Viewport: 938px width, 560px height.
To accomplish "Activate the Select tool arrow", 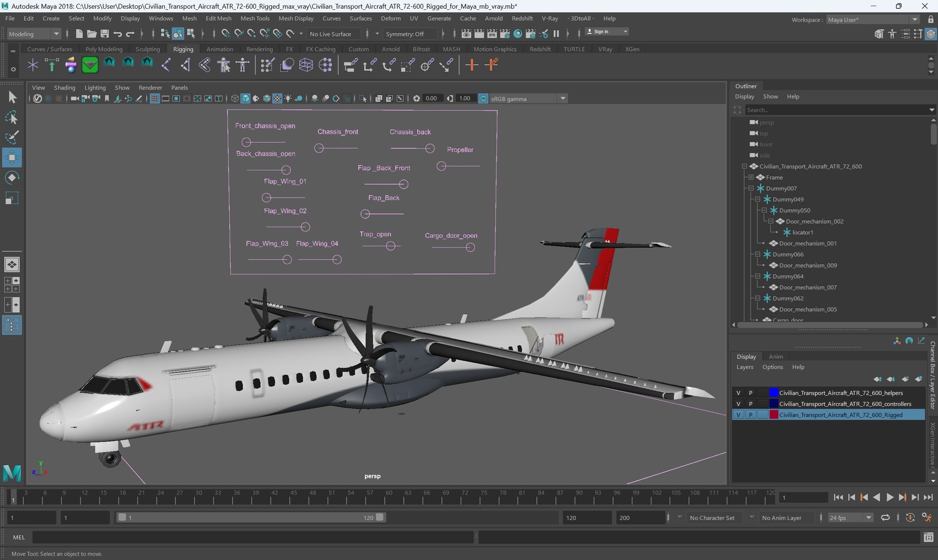I will pyautogui.click(x=11, y=97).
